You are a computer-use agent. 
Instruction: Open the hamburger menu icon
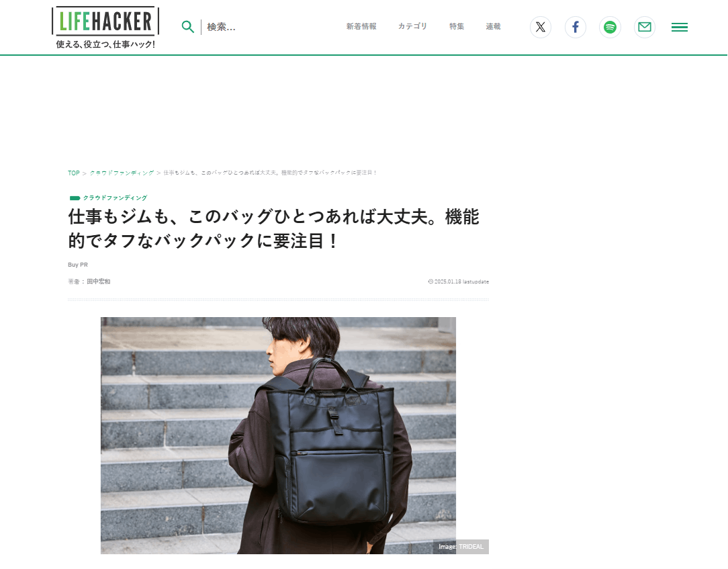679,28
